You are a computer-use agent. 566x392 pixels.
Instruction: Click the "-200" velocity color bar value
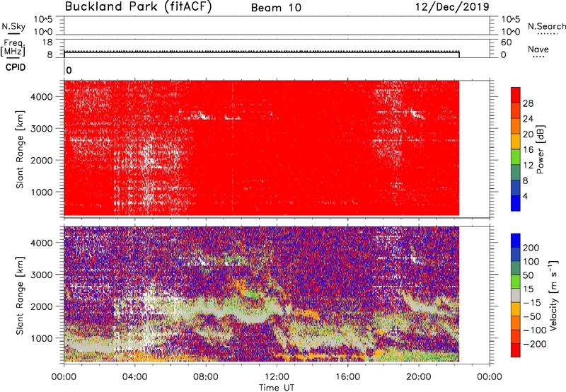point(533,344)
